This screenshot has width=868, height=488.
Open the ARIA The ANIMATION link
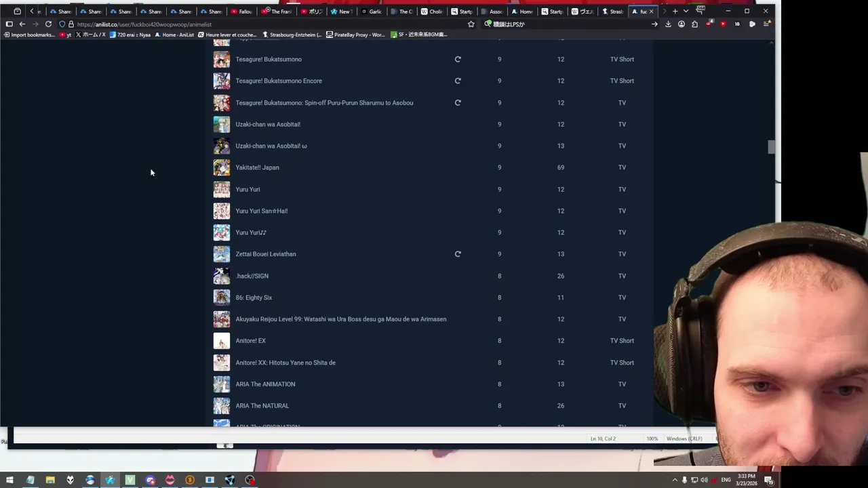[265, 384]
